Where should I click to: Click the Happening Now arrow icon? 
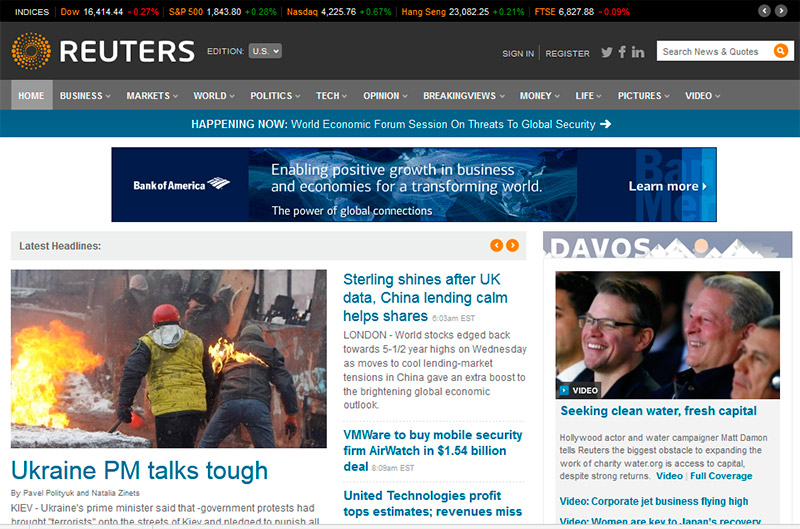point(606,124)
